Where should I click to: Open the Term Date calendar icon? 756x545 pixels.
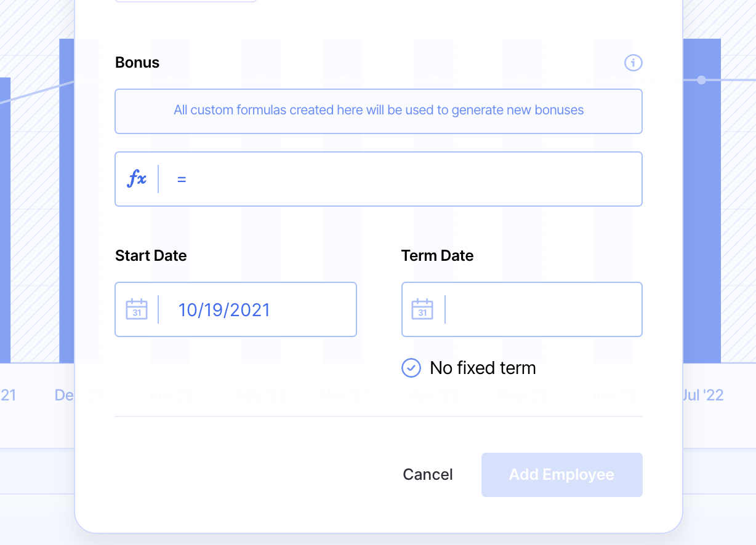click(422, 309)
